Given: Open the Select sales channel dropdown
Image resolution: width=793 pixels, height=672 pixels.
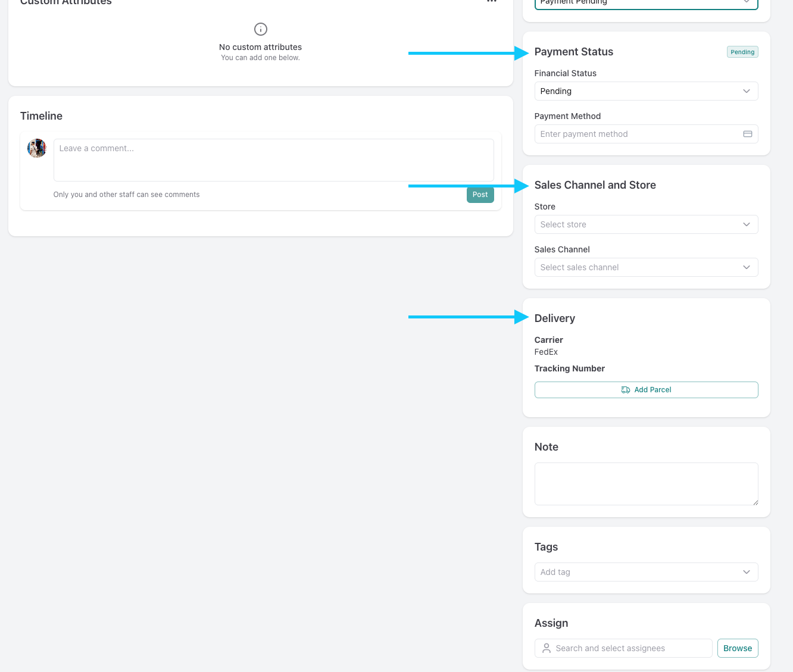Looking at the screenshot, I should click(646, 267).
